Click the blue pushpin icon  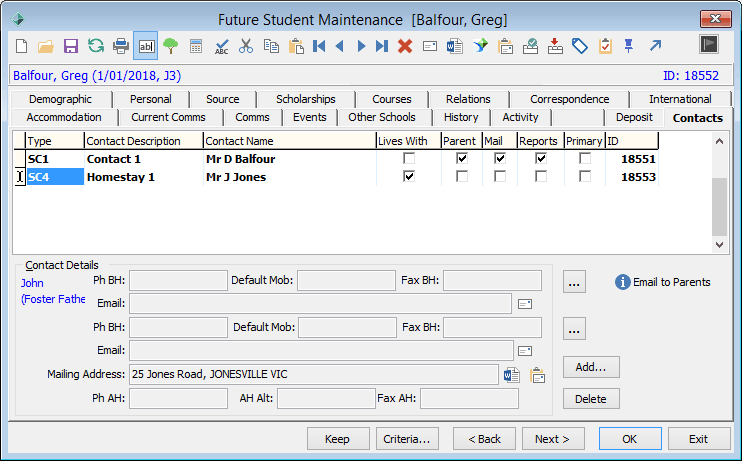(628, 46)
